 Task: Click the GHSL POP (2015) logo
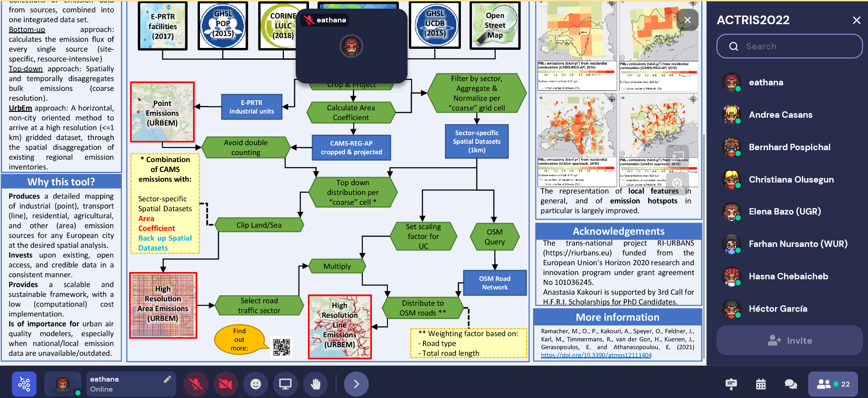click(x=223, y=26)
